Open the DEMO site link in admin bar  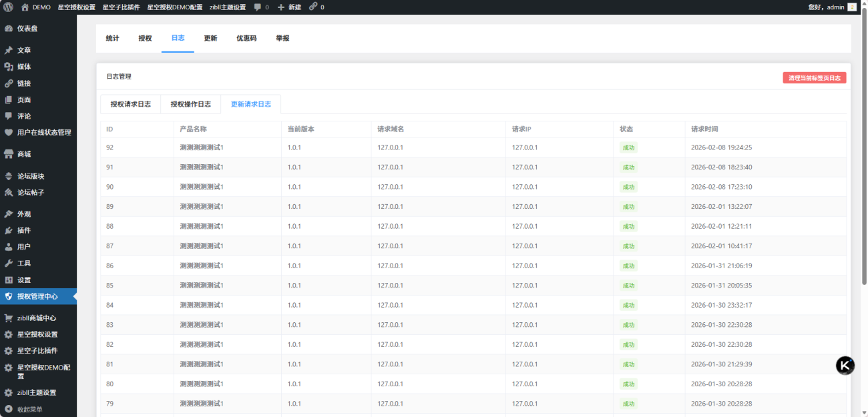pos(41,7)
